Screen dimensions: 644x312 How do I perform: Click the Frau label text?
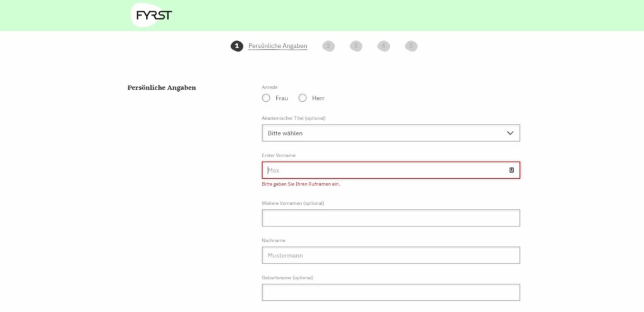coord(282,98)
